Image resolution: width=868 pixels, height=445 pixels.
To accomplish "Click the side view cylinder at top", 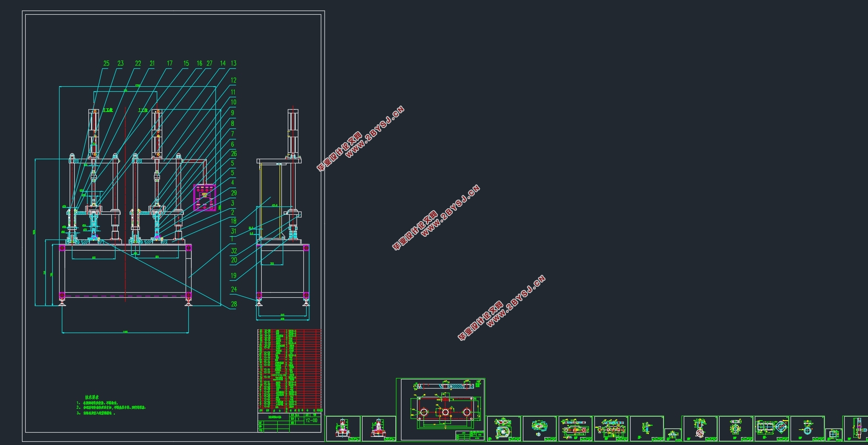I will (x=293, y=133).
